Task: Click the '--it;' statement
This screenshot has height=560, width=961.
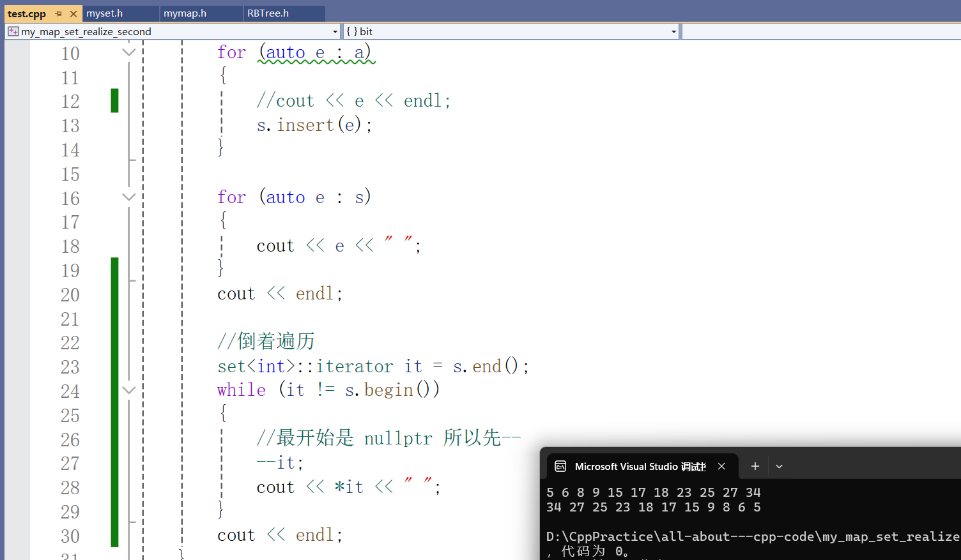Action: coord(280,463)
